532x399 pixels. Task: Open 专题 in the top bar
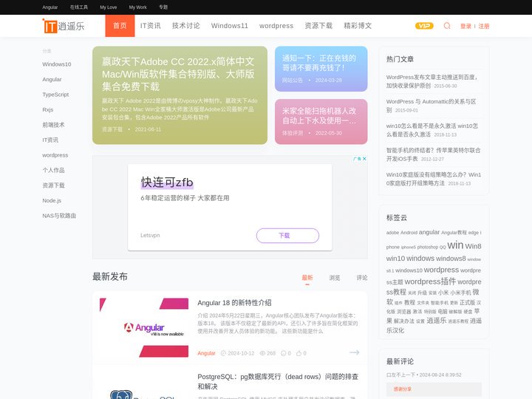[x=163, y=7]
